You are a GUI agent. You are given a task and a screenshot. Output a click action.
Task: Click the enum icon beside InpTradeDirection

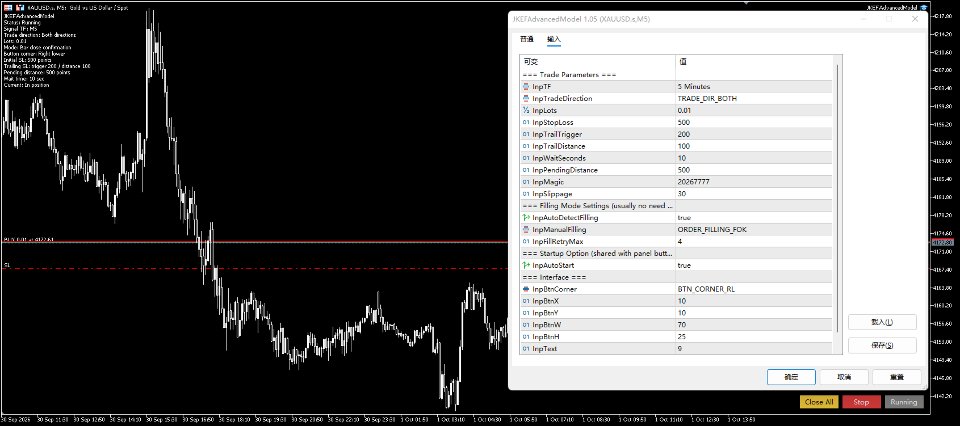[526, 99]
